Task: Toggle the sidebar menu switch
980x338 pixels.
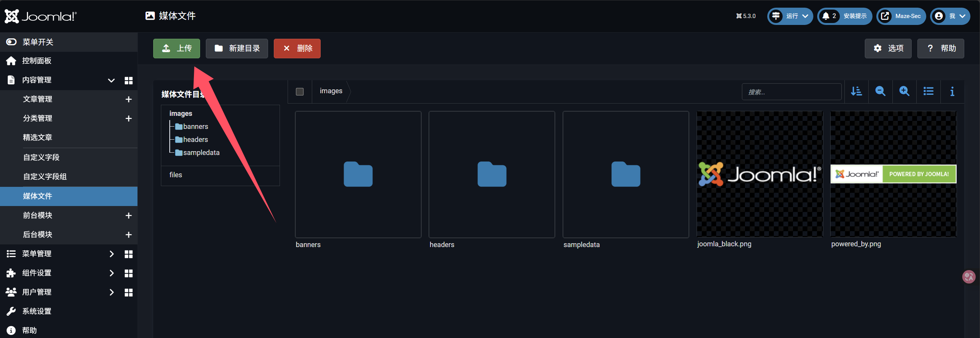Action: click(12, 42)
